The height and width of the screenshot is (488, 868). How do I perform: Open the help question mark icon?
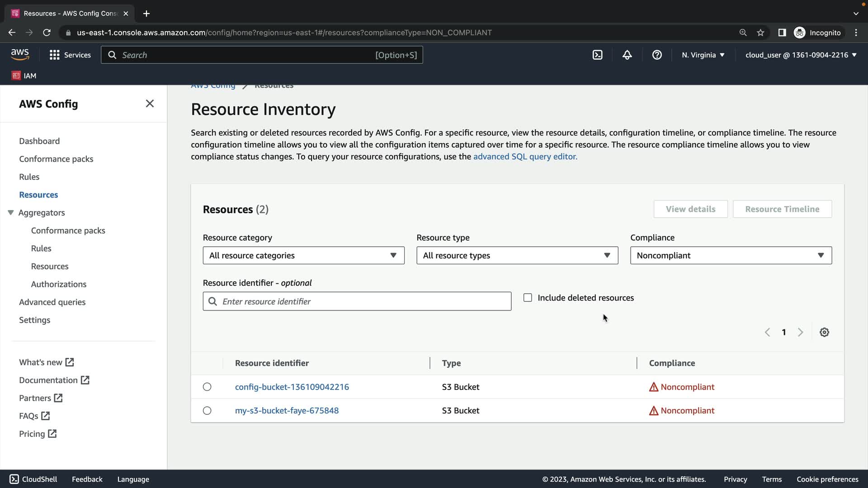tap(657, 55)
